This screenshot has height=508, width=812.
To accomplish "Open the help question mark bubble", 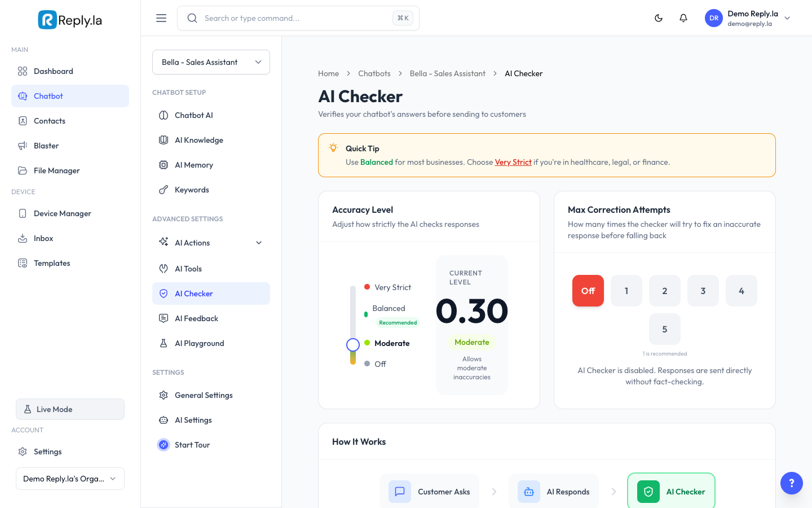I will click(792, 483).
